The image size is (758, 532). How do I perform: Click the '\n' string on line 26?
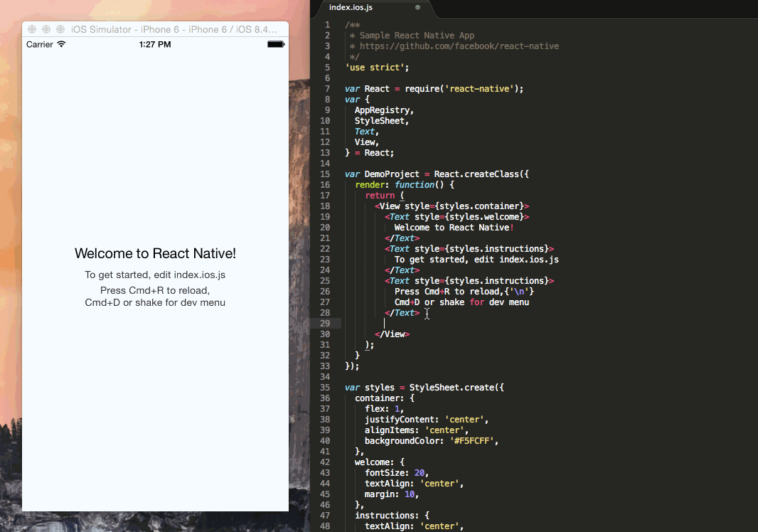pyautogui.click(x=519, y=292)
